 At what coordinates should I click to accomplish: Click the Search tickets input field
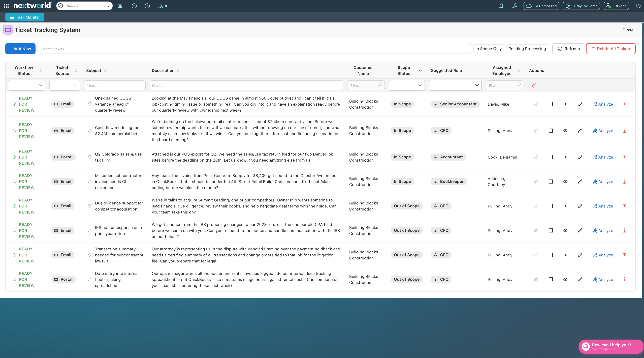pyautogui.click(x=254, y=49)
